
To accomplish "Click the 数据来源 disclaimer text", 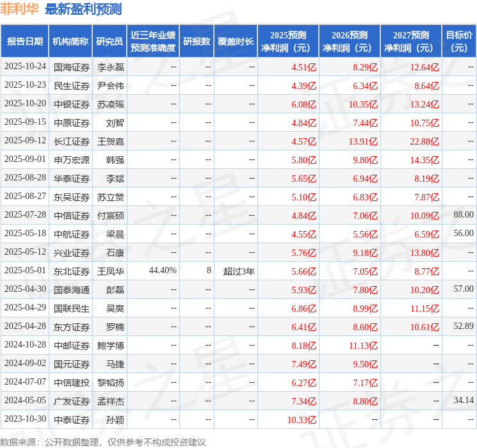I will [103, 442].
